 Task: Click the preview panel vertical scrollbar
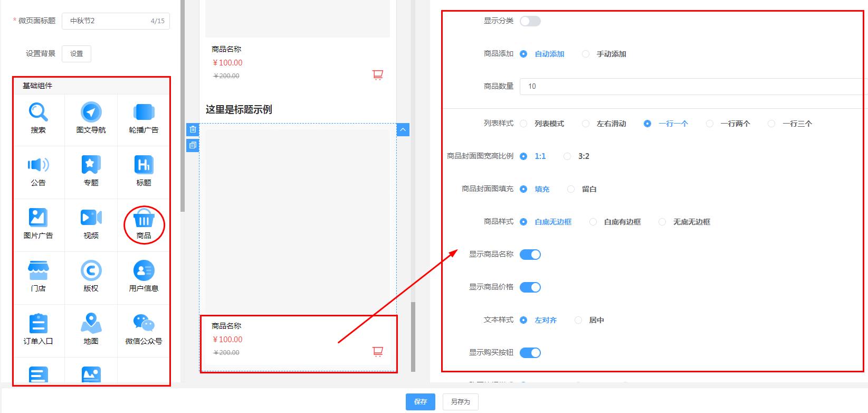pyautogui.click(x=413, y=336)
